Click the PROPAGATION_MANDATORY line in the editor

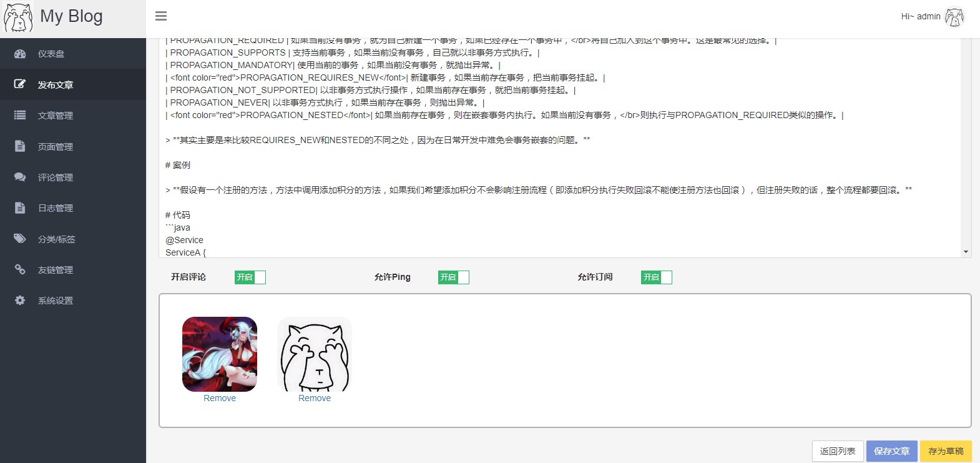(333, 65)
